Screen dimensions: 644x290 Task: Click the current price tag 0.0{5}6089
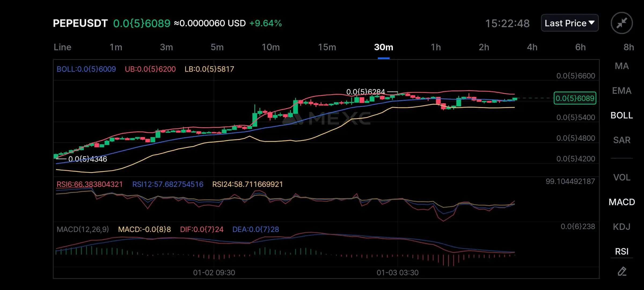click(x=575, y=98)
